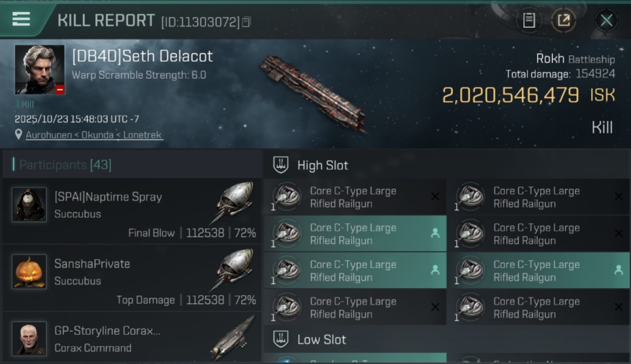Select the Participants section header
Viewport: 631px width, 364px height.
pos(65,165)
